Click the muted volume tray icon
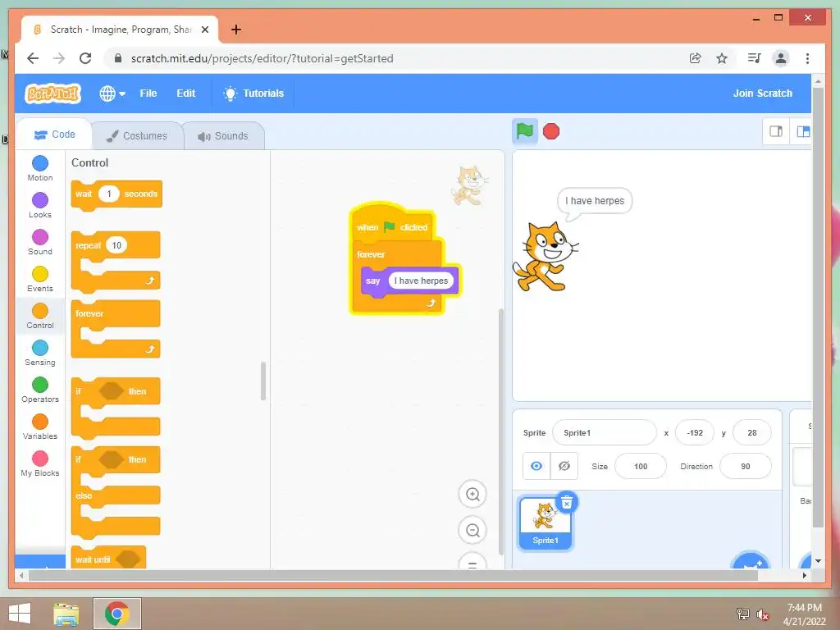This screenshot has width=840, height=630. click(x=762, y=614)
